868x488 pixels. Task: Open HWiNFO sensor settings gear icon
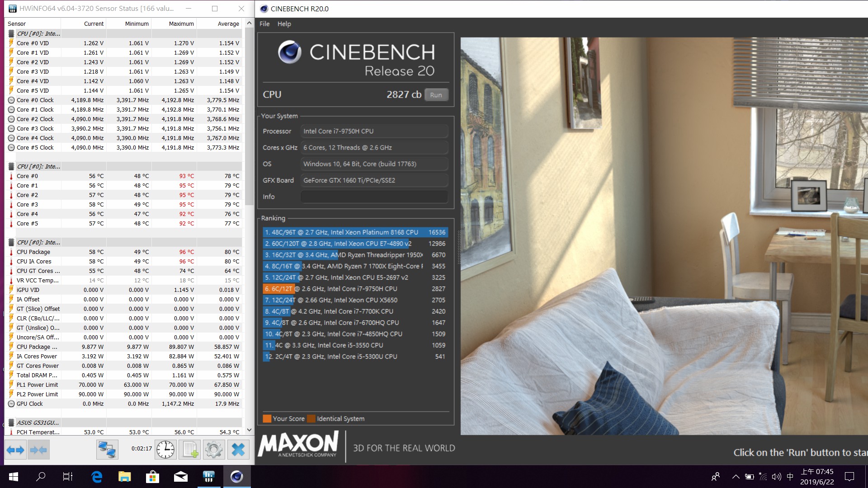pos(213,450)
